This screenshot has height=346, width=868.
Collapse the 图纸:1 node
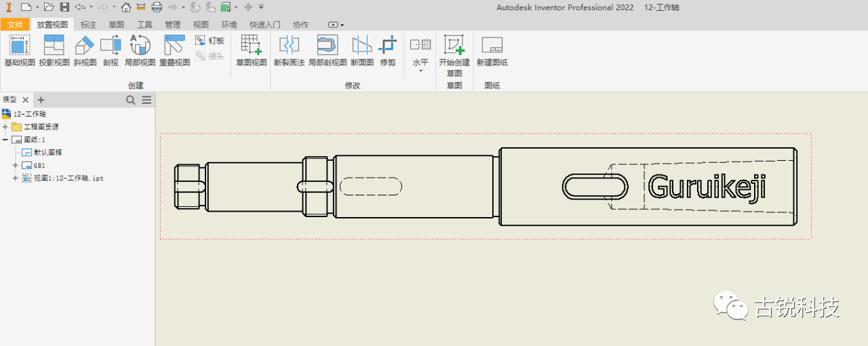[x=5, y=140]
